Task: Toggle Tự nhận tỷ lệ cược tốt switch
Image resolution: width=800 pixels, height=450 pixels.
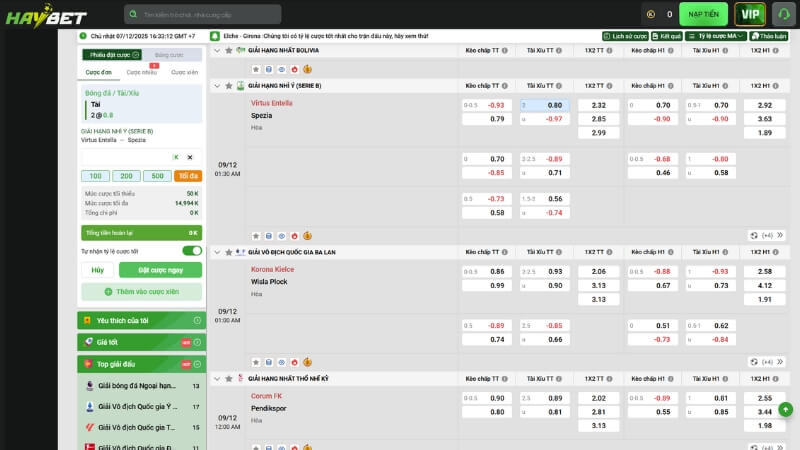Action: (x=191, y=251)
